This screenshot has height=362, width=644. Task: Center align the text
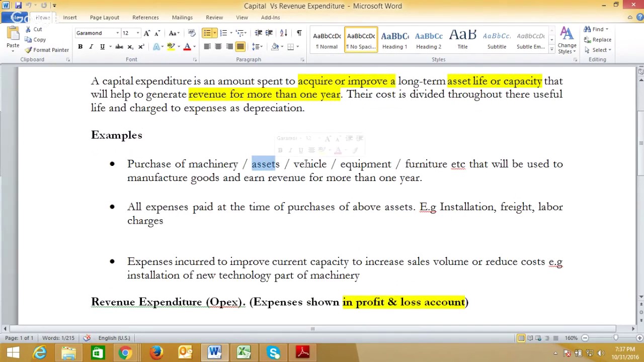(218, 47)
